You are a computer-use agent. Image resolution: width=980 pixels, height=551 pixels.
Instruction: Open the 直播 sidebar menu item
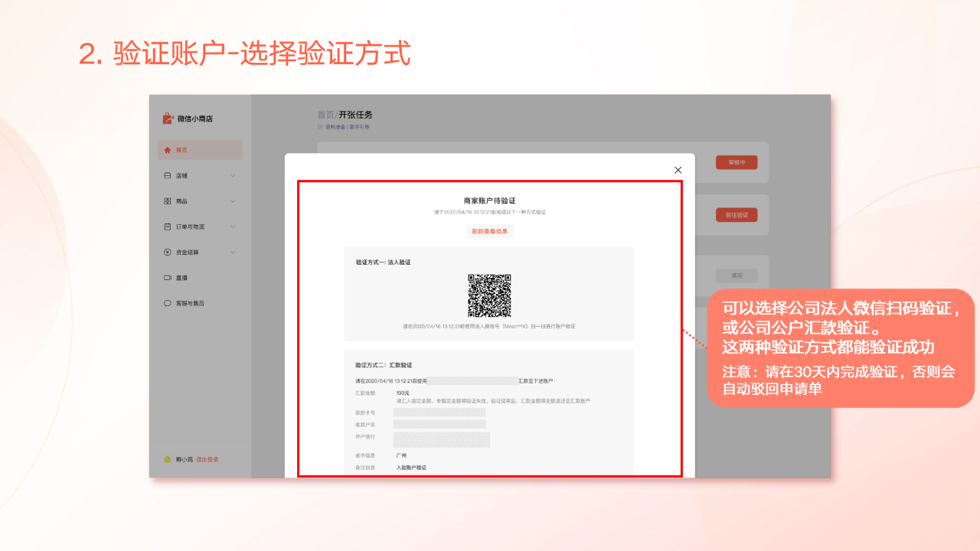click(x=200, y=278)
